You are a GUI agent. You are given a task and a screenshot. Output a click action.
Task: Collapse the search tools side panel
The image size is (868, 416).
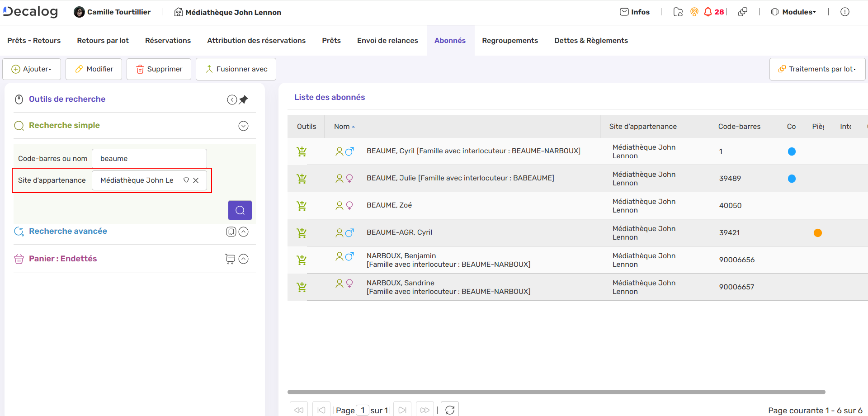click(232, 99)
